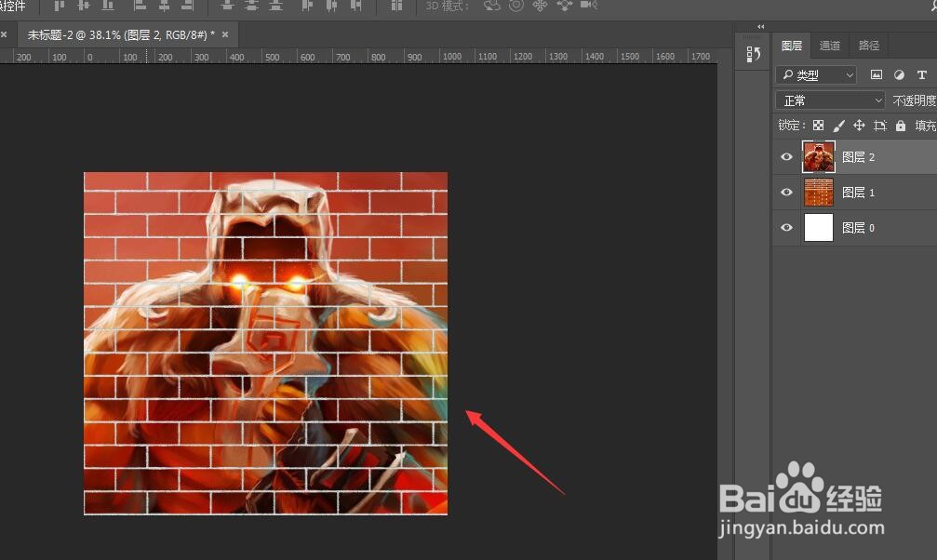Screen dimensions: 937x560
Task: Lock position move-arrows icon
Action: point(859,125)
